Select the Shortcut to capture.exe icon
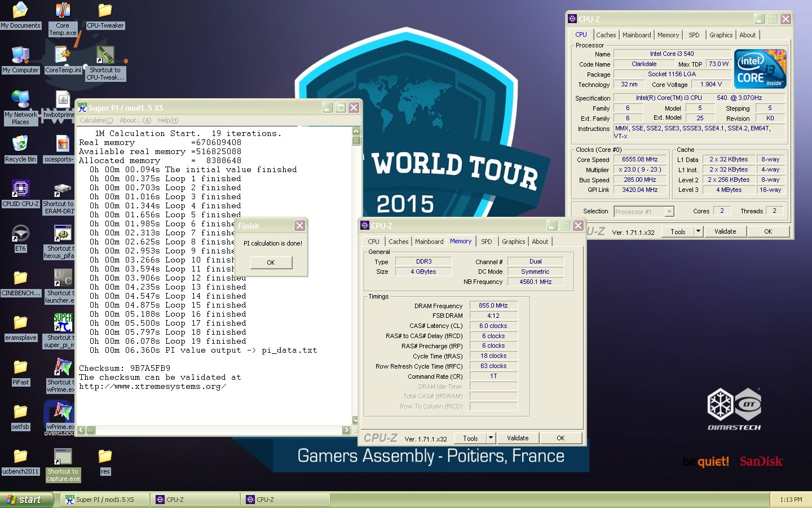Viewport: 812px width, 508px height. [x=63, y=465]
